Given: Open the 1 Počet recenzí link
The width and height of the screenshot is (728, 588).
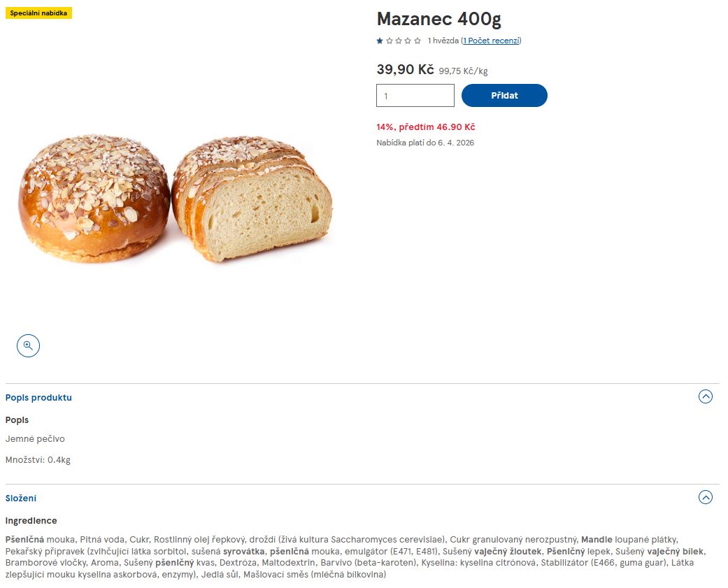Looking at the screenshot, I should pyautogui.click(x=491, y=41).
